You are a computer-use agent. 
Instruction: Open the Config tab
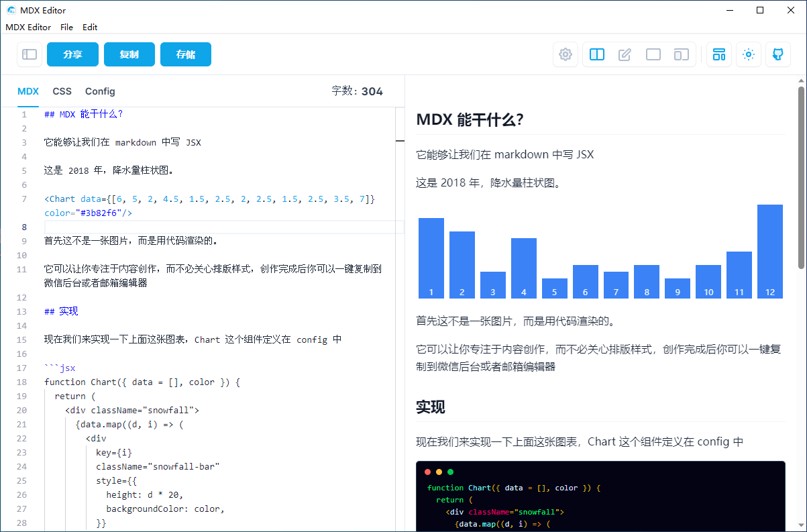(x=99, y=91)
